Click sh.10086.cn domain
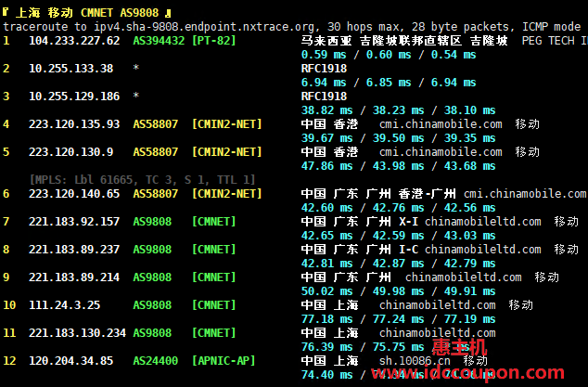 [x=415, y=360]
